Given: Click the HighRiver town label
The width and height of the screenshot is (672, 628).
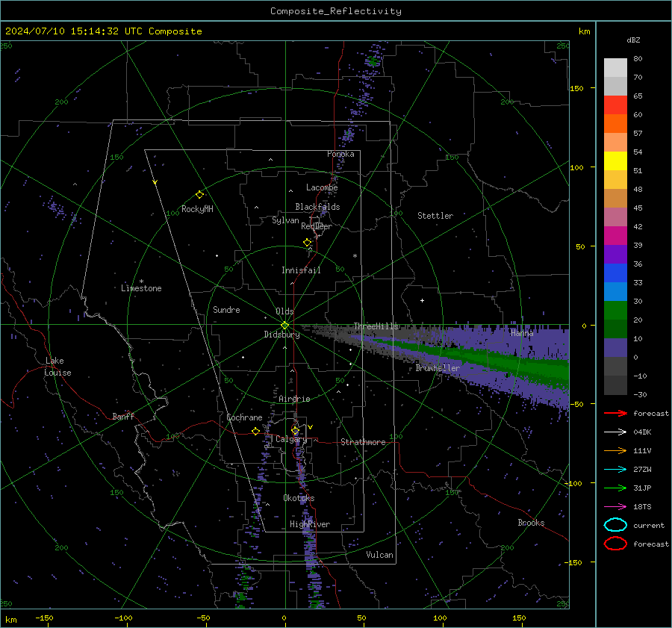Looking at the screenshot, I should tap(310, 524).
